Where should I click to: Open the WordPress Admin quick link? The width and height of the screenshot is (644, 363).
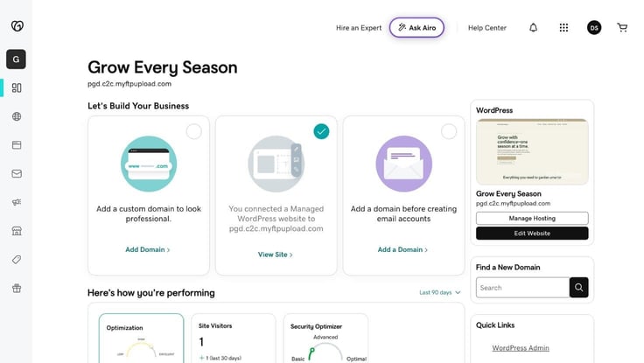(x=521, y=348)
